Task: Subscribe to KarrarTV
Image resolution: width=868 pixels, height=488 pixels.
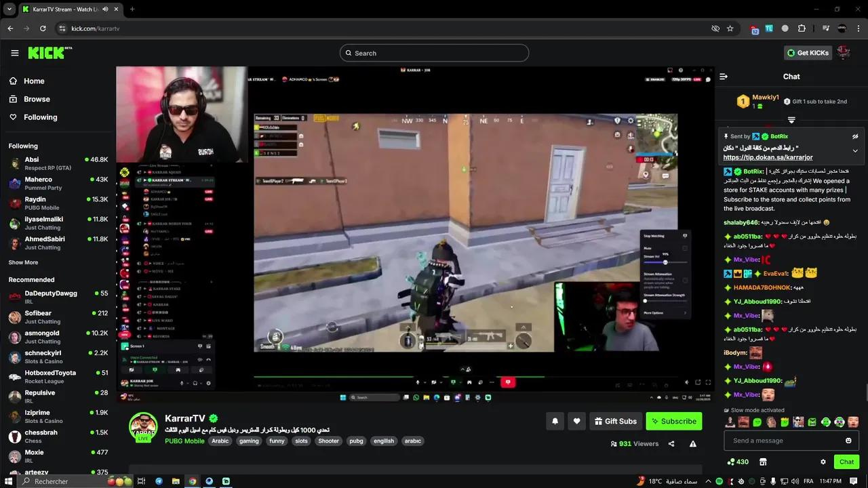Action: point(674,421)
